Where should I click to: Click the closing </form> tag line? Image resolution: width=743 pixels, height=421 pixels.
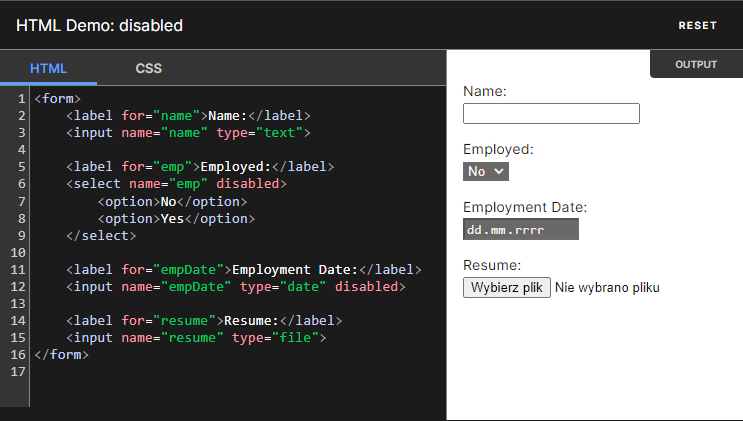[61, 355]
